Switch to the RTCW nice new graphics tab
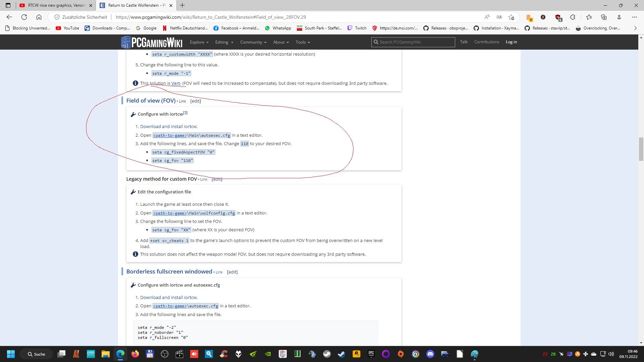 coord(56,5)
